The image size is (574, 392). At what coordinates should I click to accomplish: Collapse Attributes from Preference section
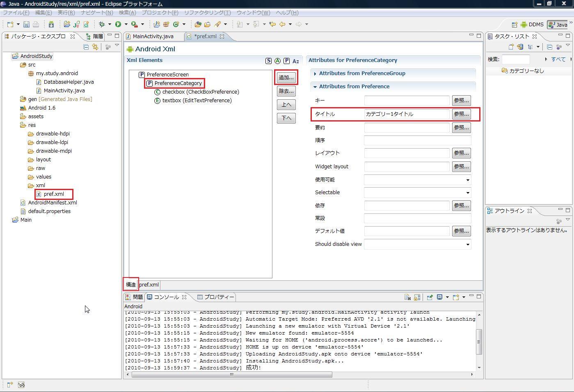315,87
